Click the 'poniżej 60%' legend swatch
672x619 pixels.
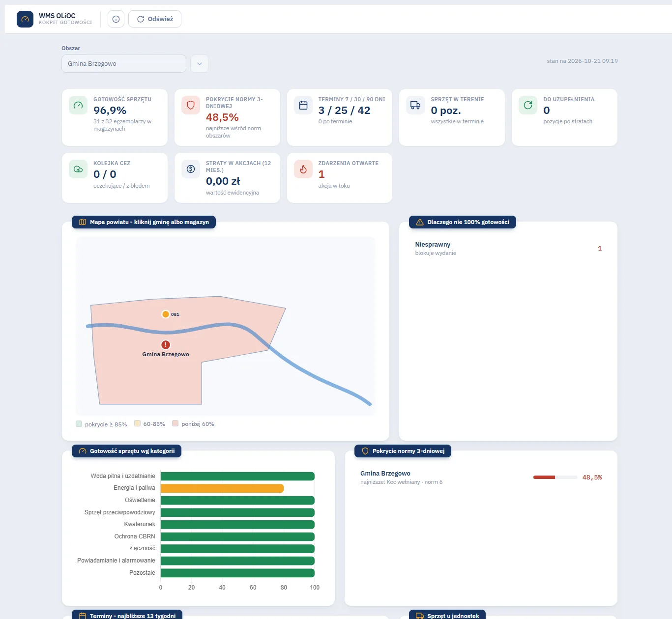click(175, 423)
